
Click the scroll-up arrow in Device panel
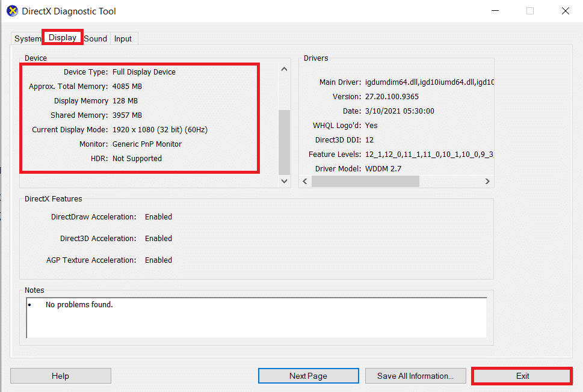tap(283, 69)
